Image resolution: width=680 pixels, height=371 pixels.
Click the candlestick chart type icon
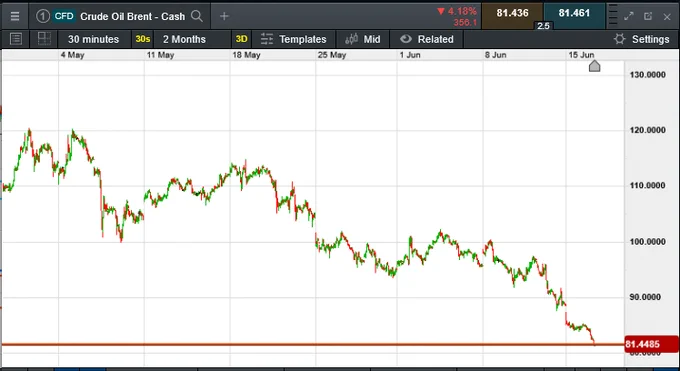click(x=351, y=39)
